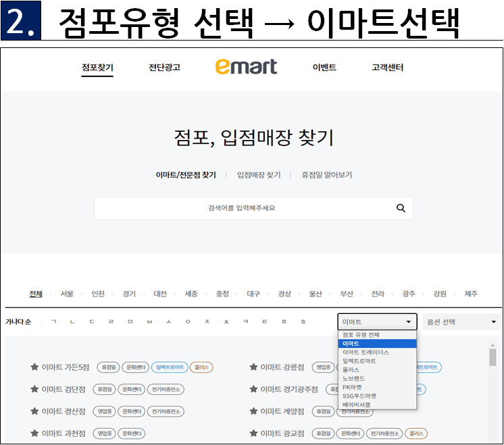Filter region by 전라

(x=378, y=294)
